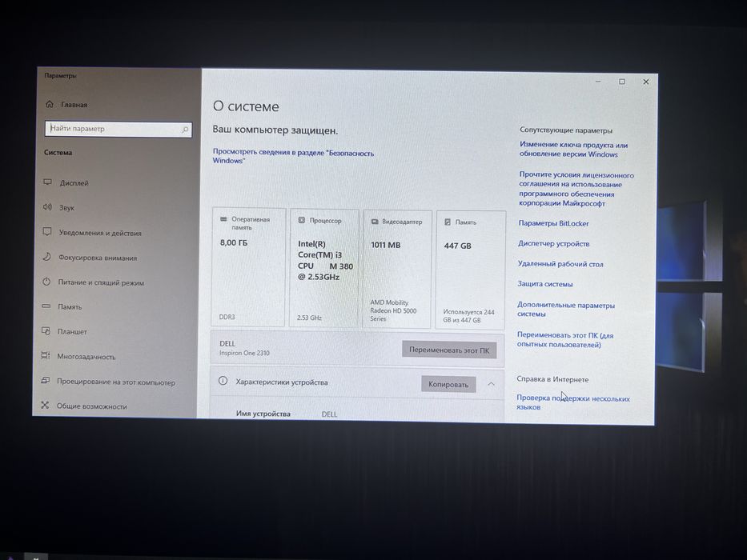
Task: Click the Память drive icon in sidebar
Action: (x=46, y=306)
